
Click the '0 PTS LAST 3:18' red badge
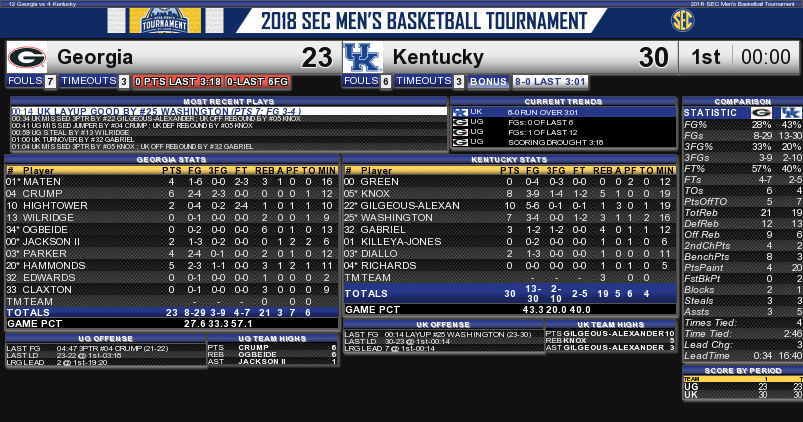177,81
